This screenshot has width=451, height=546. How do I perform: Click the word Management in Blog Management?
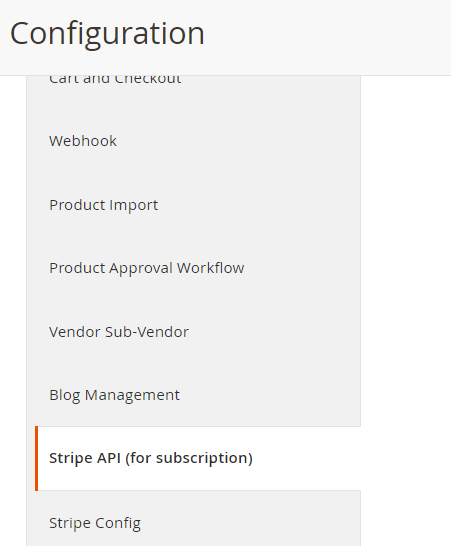[132, 395]
